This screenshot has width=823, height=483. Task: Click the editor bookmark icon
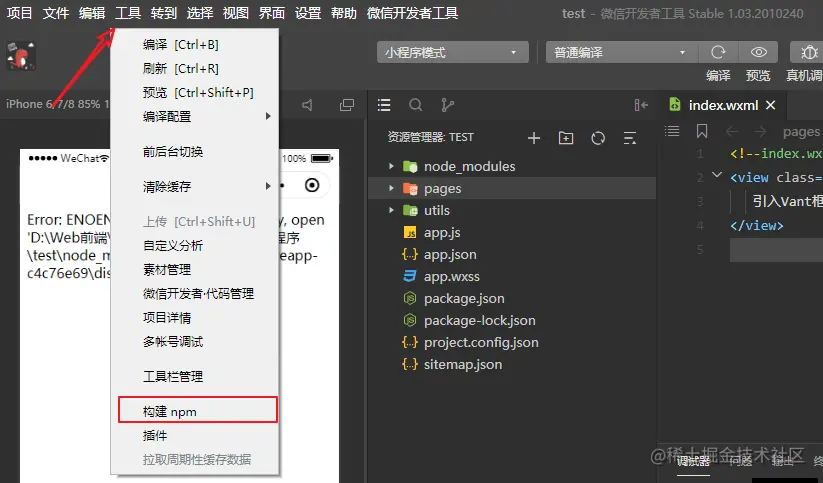pyautogui.click(x=702, y=131)
